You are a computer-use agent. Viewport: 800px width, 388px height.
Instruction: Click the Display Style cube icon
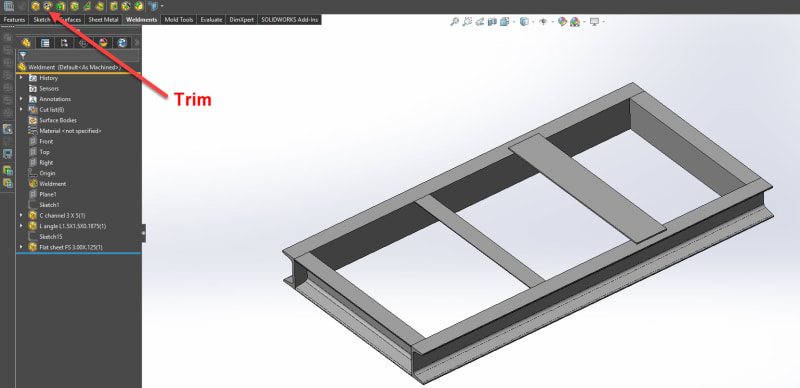coord(524,21)
